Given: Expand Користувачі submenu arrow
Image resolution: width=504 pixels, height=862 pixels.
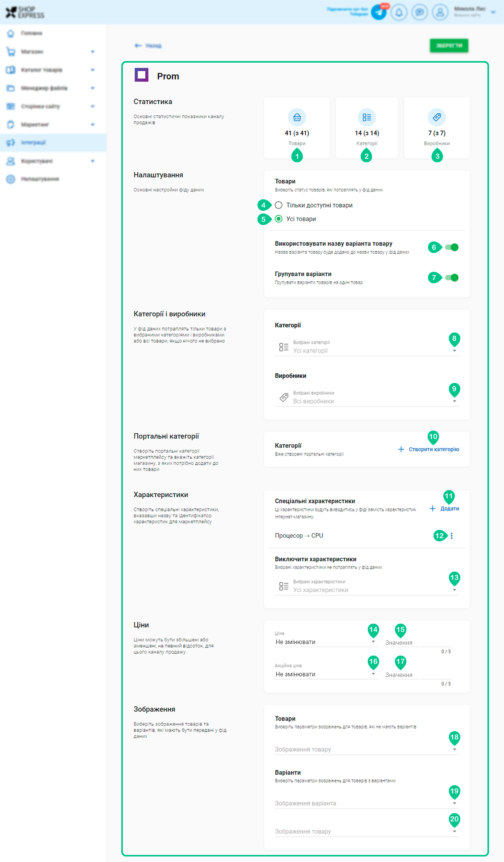Looking at the screenshot, I should 93,161.
